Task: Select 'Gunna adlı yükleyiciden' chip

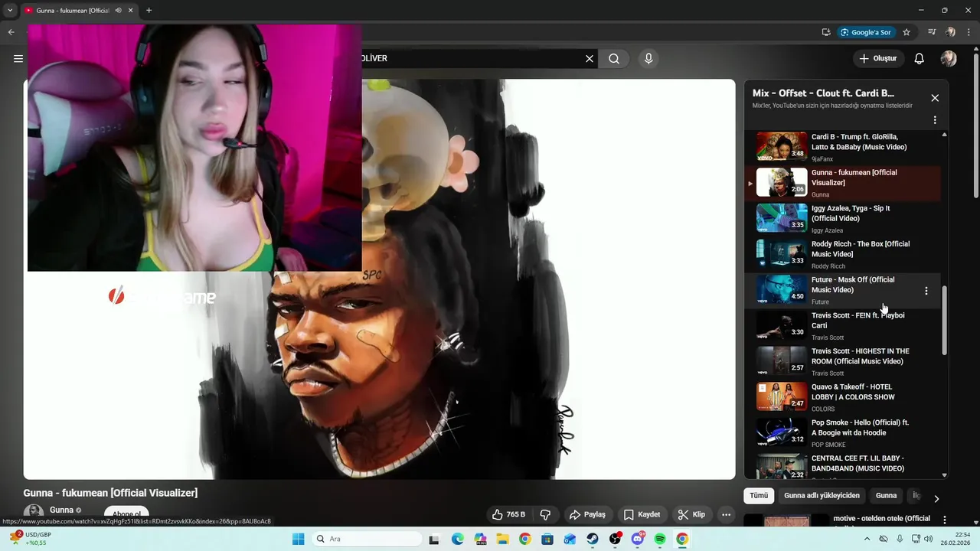Action: [x=822, y=496]
